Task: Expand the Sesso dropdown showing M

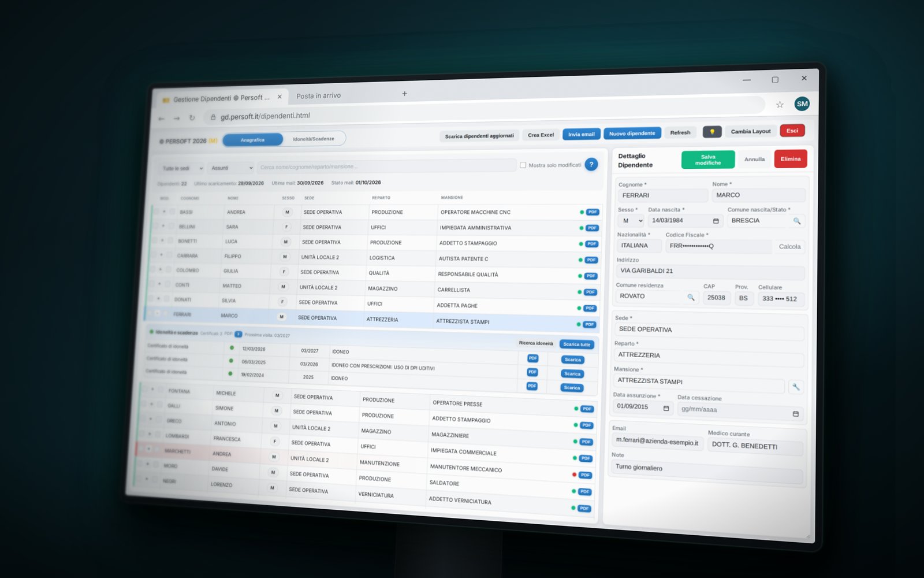Action: tap(631, 221)
